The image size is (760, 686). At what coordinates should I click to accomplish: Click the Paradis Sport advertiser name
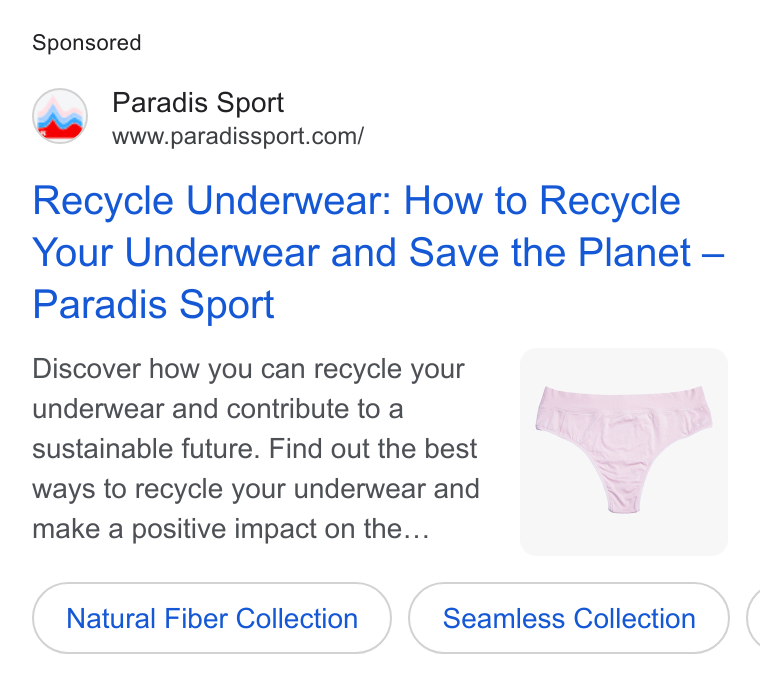198,103
